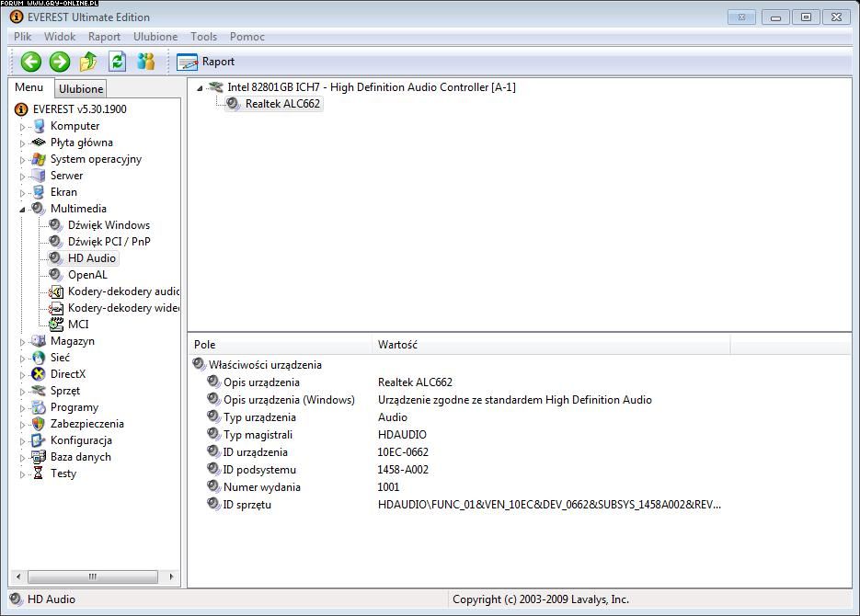Select Dźwięk Windows in the tree
Viewport: 860px width, 616px height.
pos(109,225)
